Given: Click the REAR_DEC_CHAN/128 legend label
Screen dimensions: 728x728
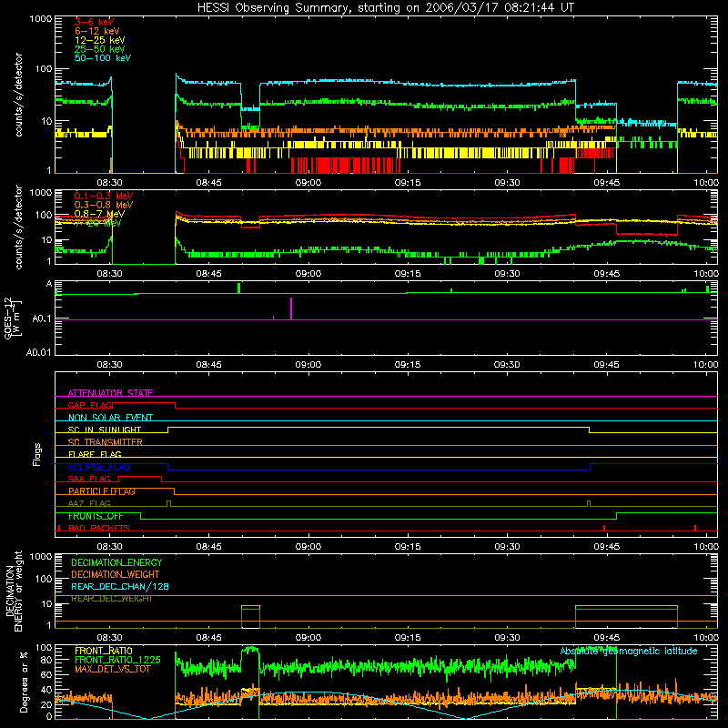Looking at the screenshot, I should click(x=120, y=586).
